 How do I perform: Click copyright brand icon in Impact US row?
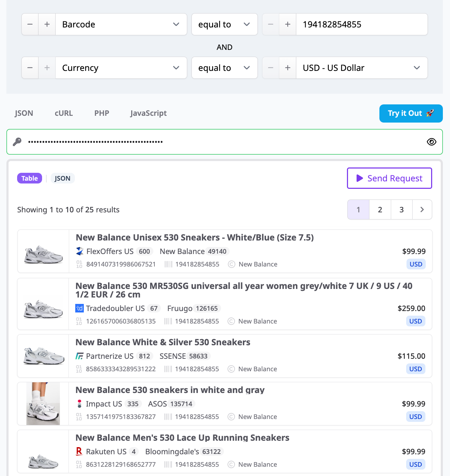pos(231,416)
